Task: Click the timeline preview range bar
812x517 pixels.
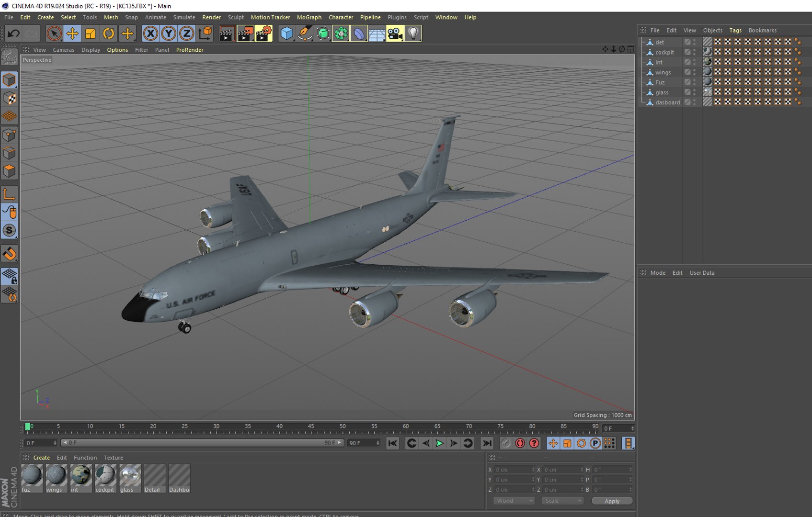Action: click(x=202, y=443)
